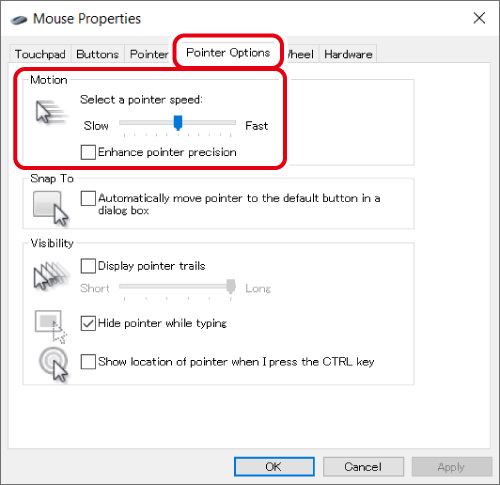Click the Cancel button
Image resolution: width=500 pixels, height=485 pixels.
point(363,466)
